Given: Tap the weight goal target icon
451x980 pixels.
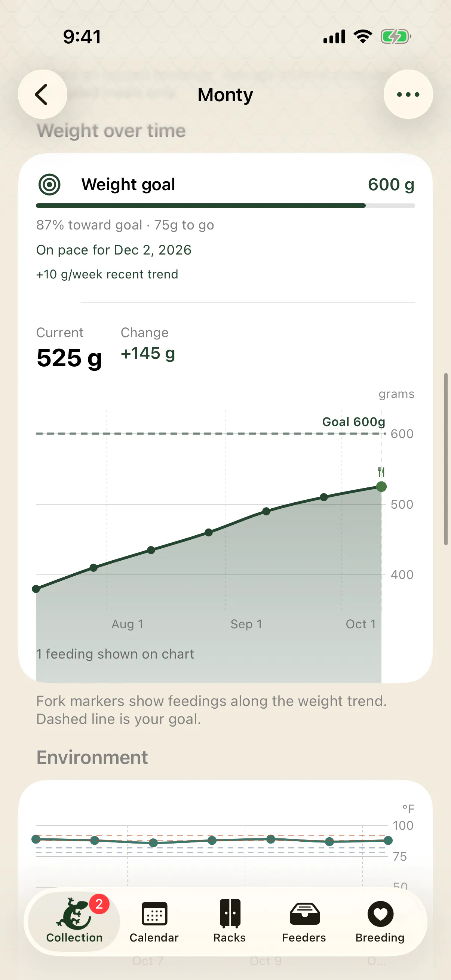Looking at the screenshot, I should click(49, 185).
